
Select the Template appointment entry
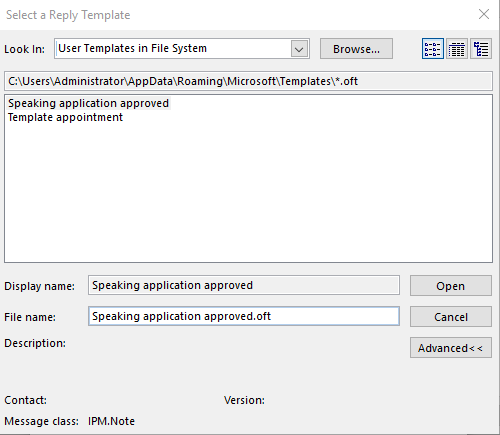pos(66,117)
